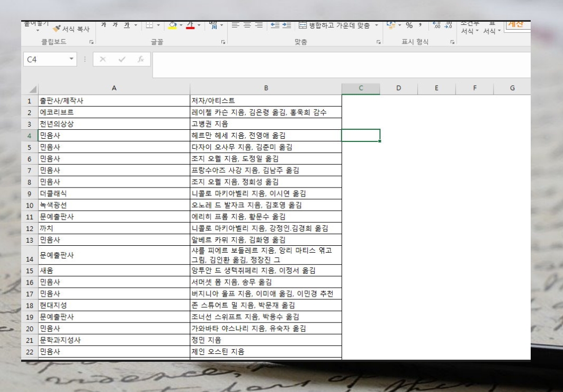The image size is (563, 392).
Task: Click cell 더클래식
Action: (114, 193)
